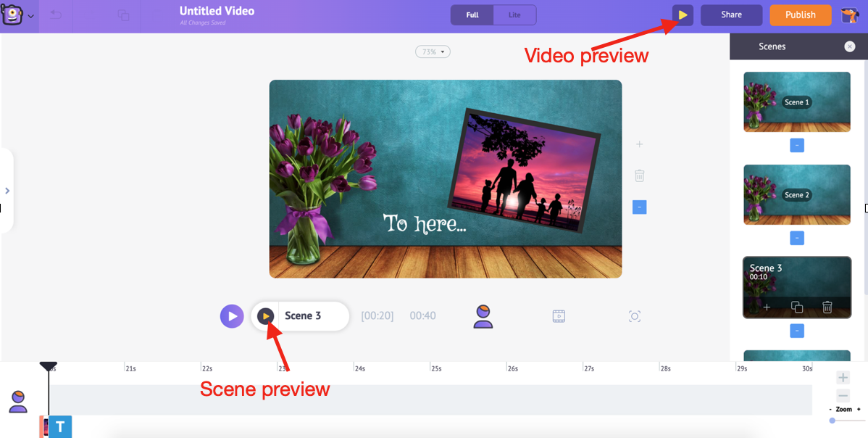
Task: Click the Scene 3 preview play button
Action: point(266,316)
